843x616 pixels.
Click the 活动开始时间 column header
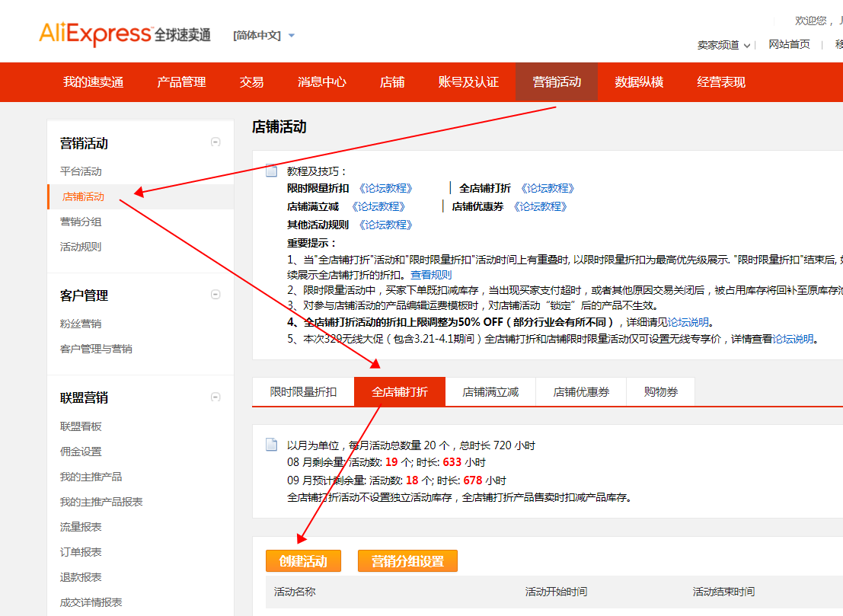coord(556,592)
